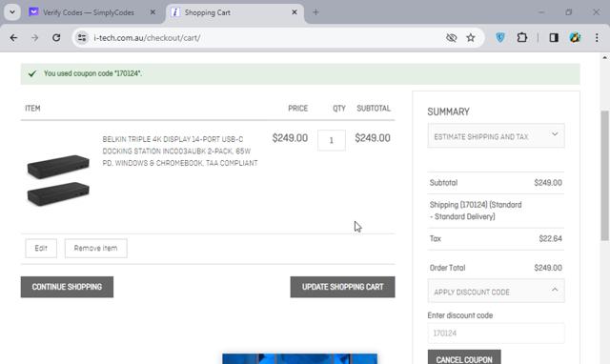Bookmark this page with the star icon

[x=471, y=38]
